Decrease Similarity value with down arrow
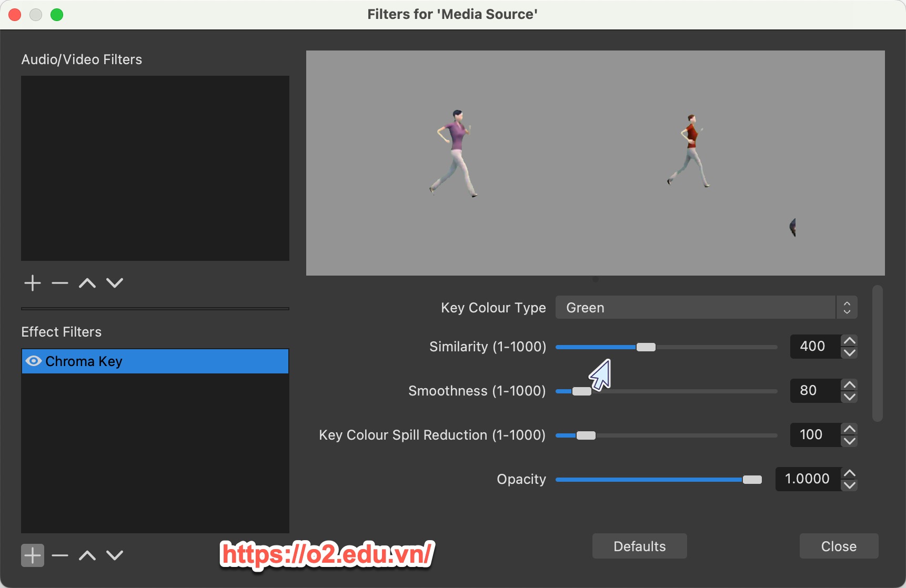This screenshot has height=588, width=906. (x=849, y=353)
